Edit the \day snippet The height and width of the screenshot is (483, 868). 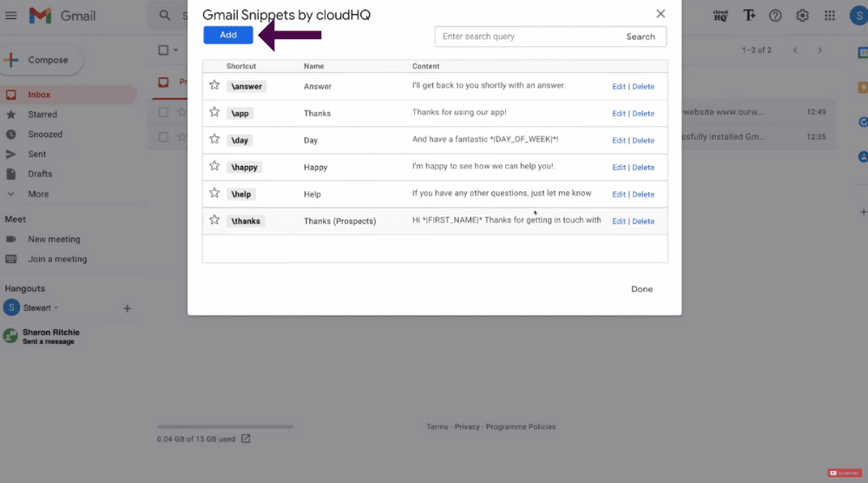tap(618, 141)
